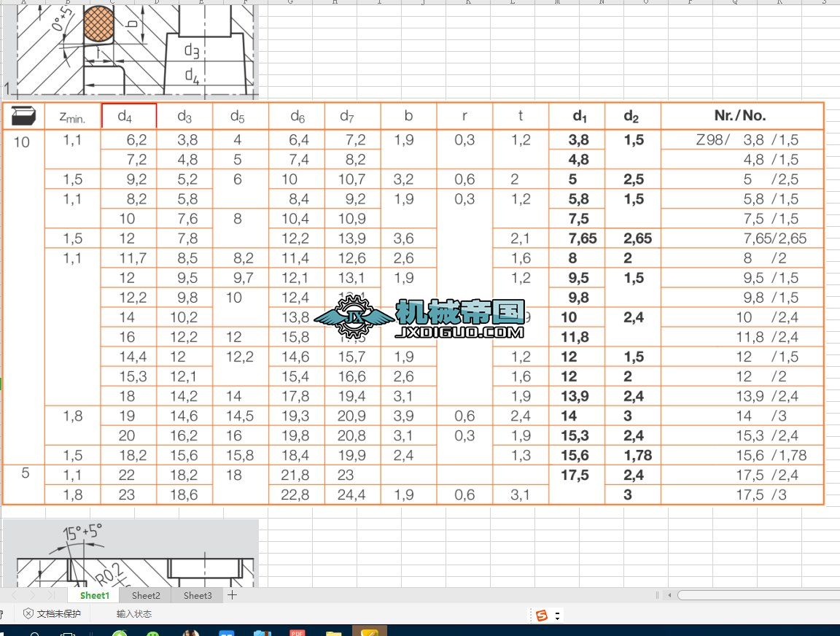Click the Windows Start button
The width and height of the screenshot is (840, 636).
click(x=4, y=633)
